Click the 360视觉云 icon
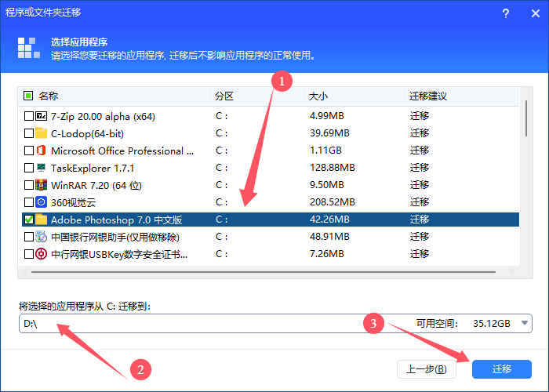The image size is (549, 392). tap(41, 202)
